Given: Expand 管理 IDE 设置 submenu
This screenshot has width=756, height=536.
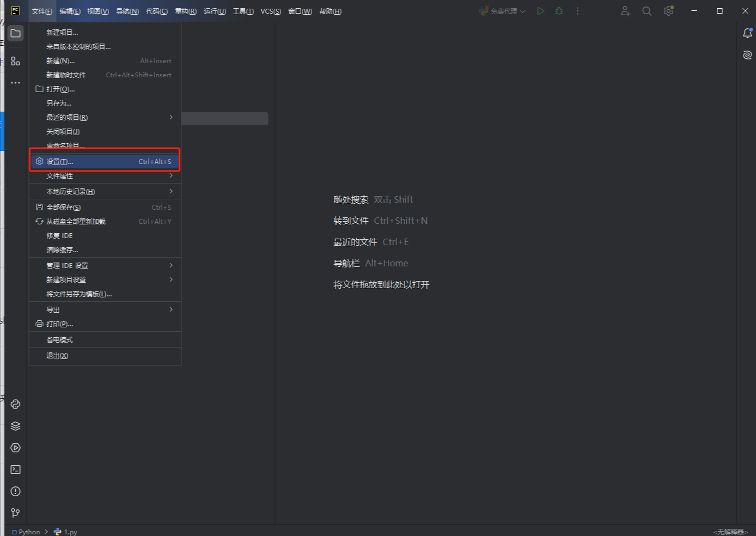Looking at the screenshot, I should point(105,265).
